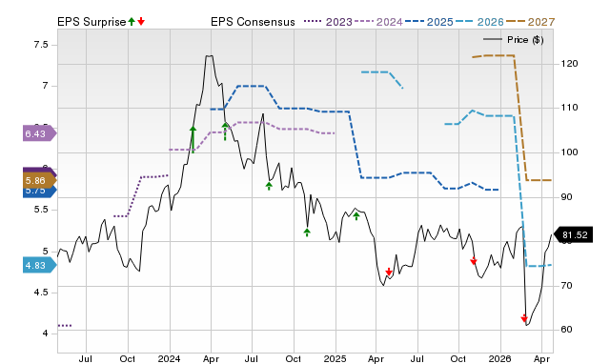610x364 pixels.
Task: Click the red surprise arrow just after Apr 2025
Action: point(388,272)
